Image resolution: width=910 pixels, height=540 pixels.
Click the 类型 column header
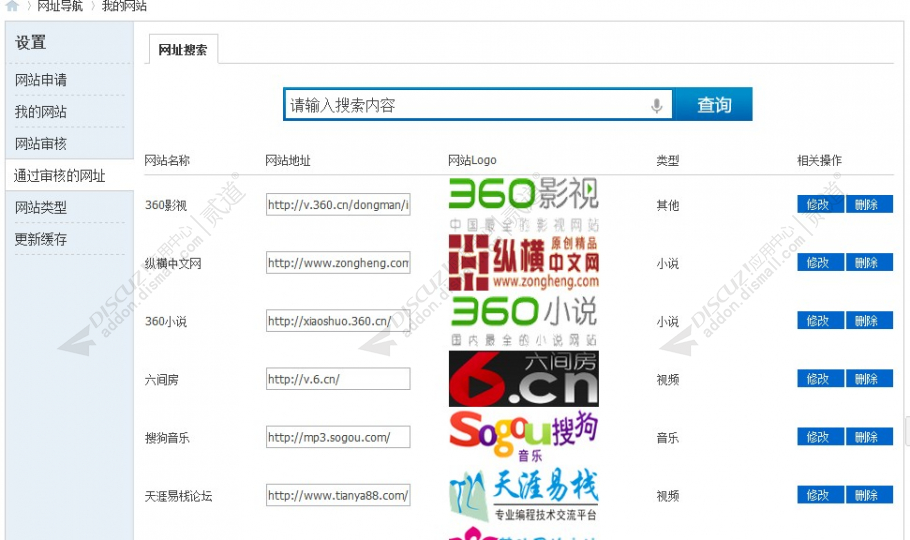click(x=667, y=160)
